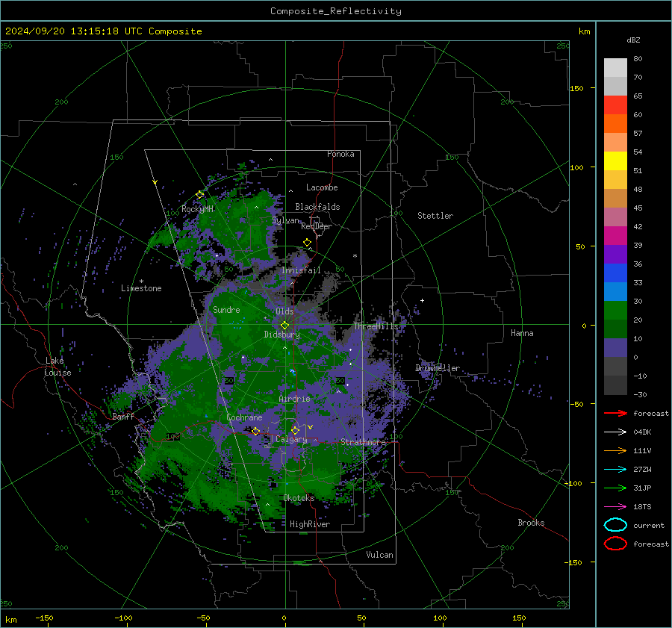Image resolution: width=672 pixels, height=628 pixels.
Task: Select the dark gray -10 dBZ swatch
Action: (615, 385)
